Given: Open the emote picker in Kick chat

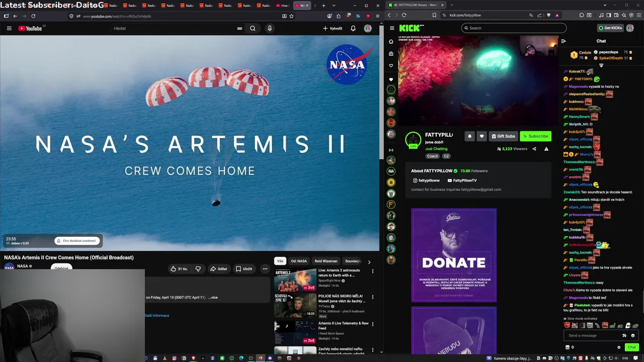Looking at the screenshot, I should (x=633, y=335).
